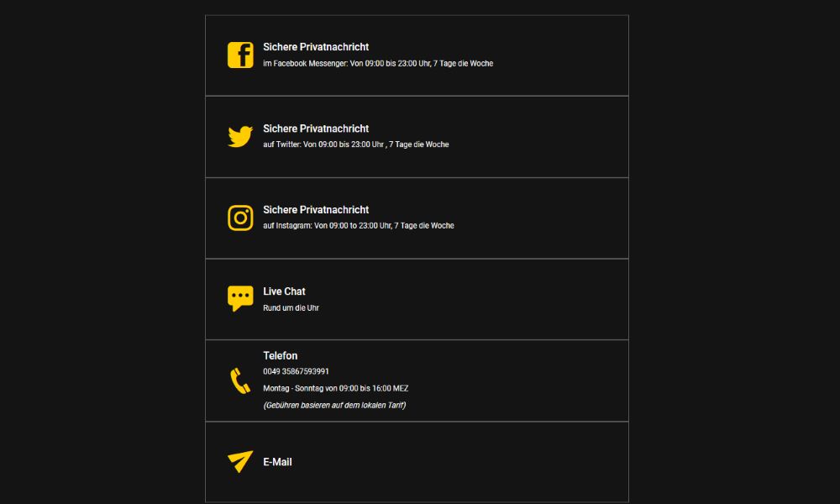Click the 'Rund um die Uhr' text

pos(291,308)
